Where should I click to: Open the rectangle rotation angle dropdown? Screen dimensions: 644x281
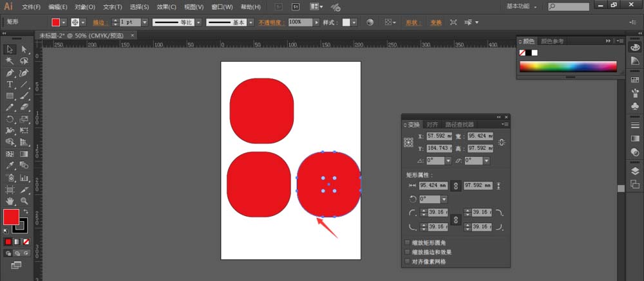pos(444,199)
